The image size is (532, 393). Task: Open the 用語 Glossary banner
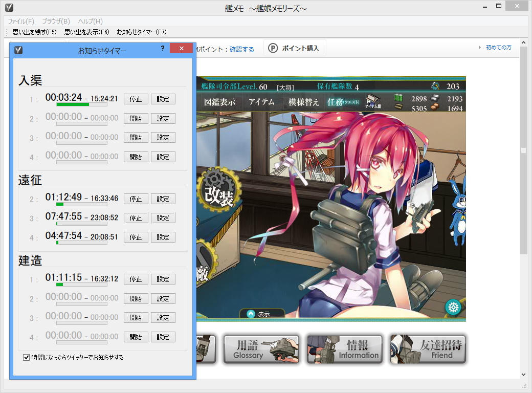(261, 349)
